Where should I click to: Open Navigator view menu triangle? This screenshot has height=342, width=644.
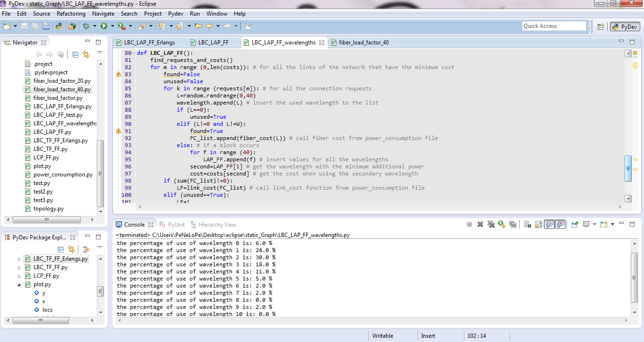99,53
